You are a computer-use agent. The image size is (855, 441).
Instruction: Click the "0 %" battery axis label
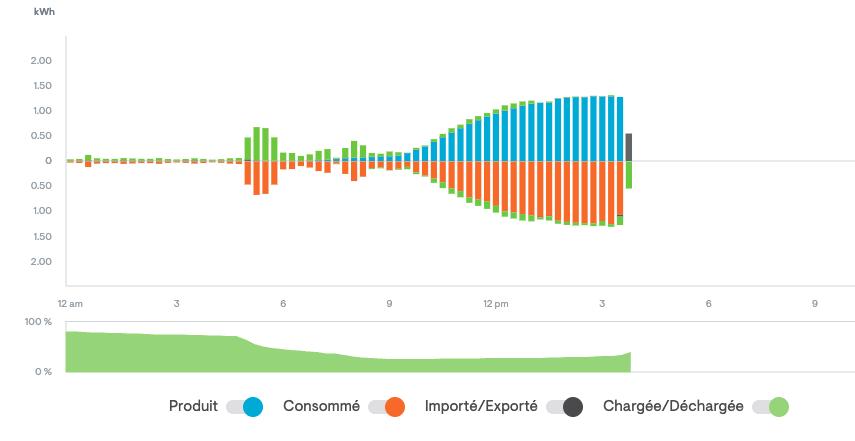click(x=43, y=371)
